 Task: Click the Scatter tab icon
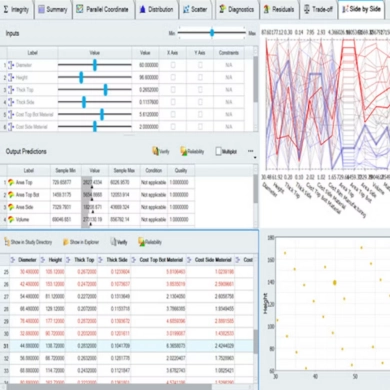[186, 9]
